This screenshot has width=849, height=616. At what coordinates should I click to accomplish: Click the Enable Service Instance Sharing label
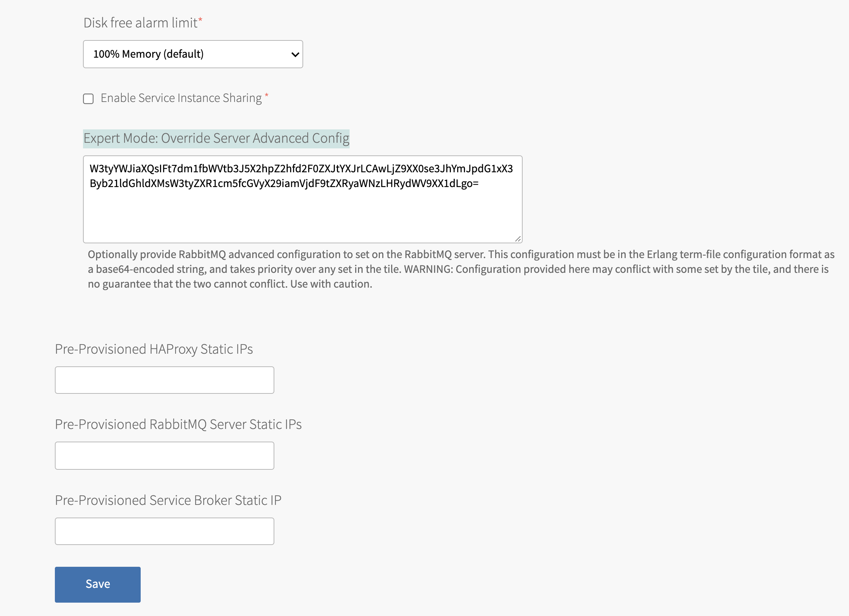coord(181,98)
